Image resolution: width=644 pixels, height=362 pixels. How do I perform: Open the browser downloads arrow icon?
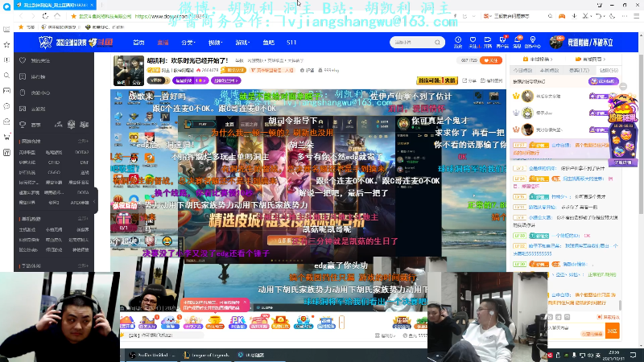574,16
